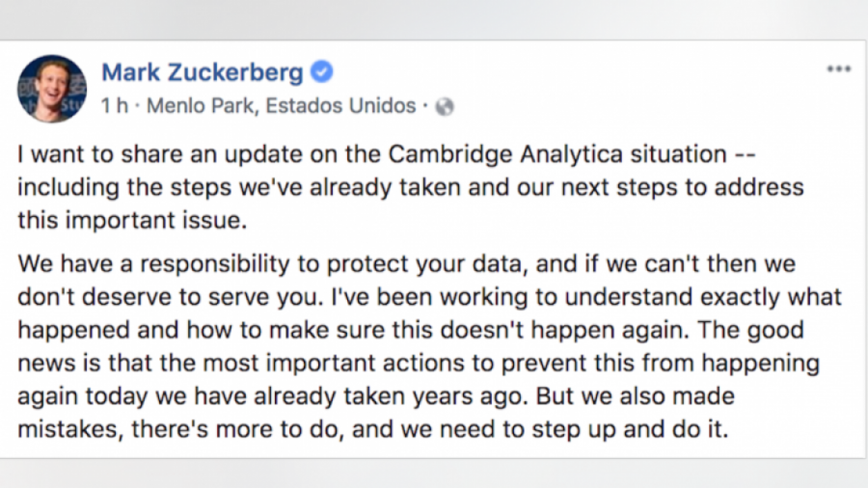This screenshot has width=868, height=488.
Task: Open the Mark Zuckerberg profile name link
Action: 203,72
